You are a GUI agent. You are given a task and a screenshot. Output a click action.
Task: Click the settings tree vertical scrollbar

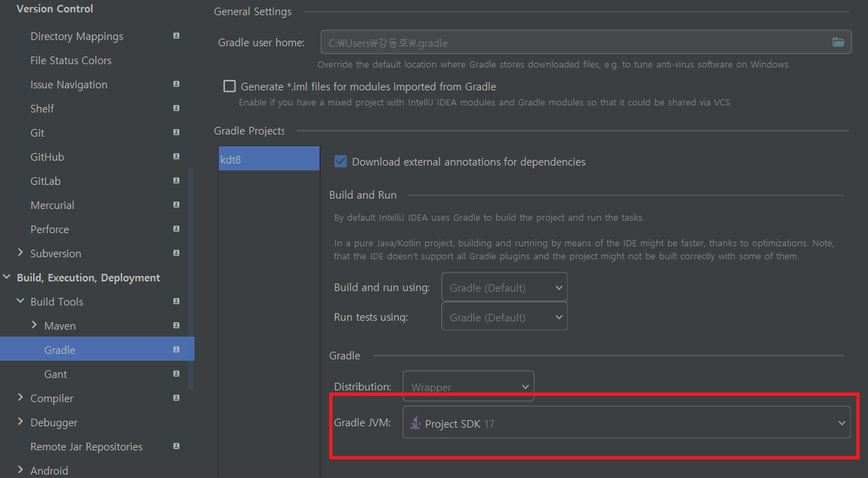191,279
